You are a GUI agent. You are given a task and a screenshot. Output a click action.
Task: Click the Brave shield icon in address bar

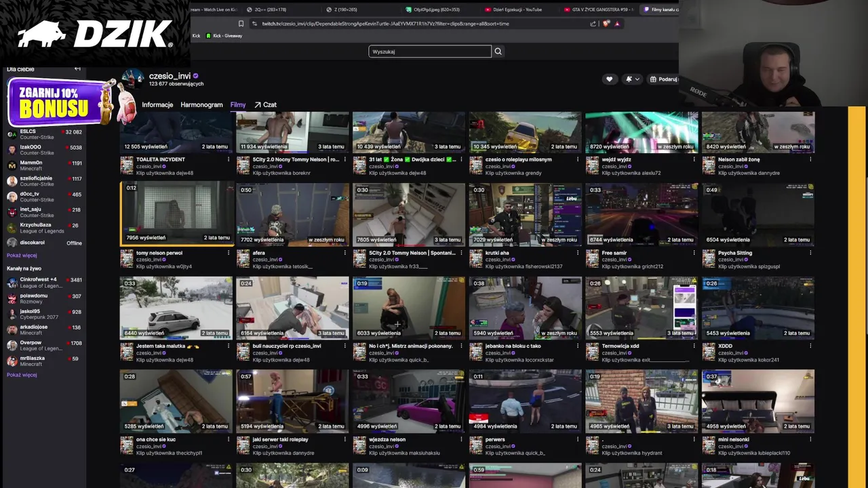(606, 24)
